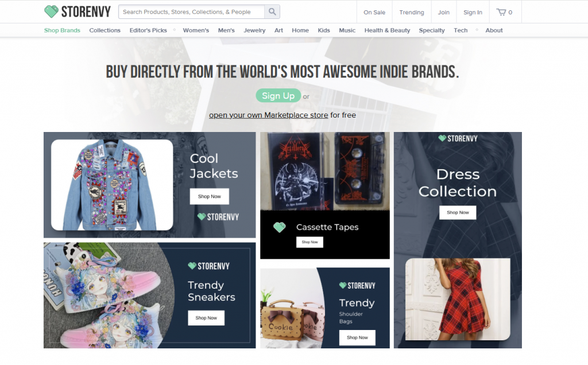Viewport: 588px width, 365px height.
Task: Open the Trending page
Action: coord(411,13)
